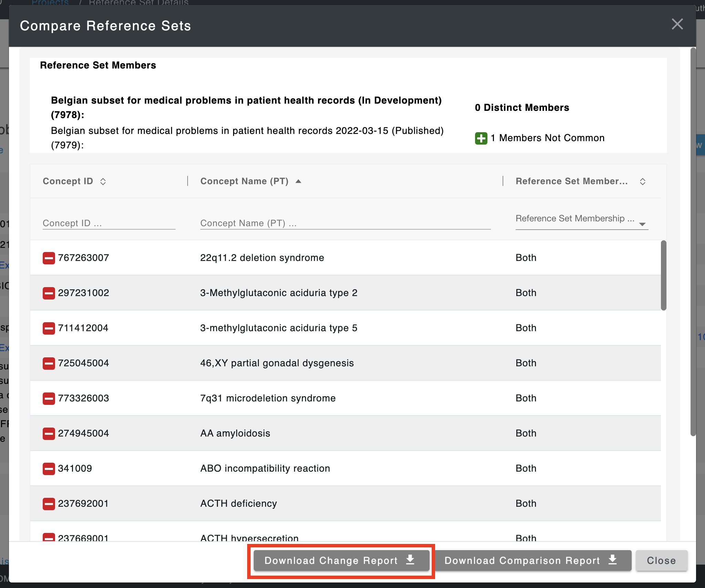This screenshot has width=705, height=588.
Task: Select row 22q11.2 deletion syndrome
Action: click(345, 258)
